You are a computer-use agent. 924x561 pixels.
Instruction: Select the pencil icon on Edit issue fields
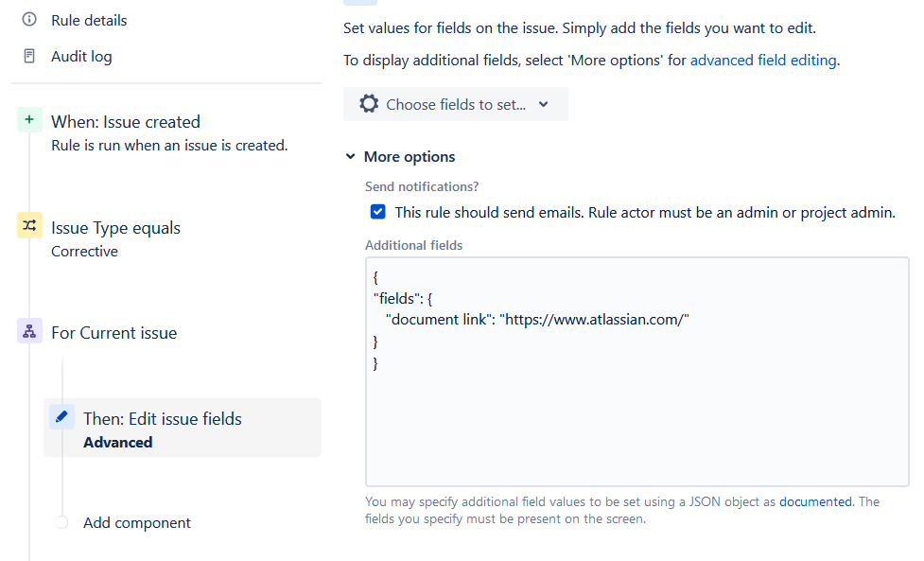tap(61, 415)
